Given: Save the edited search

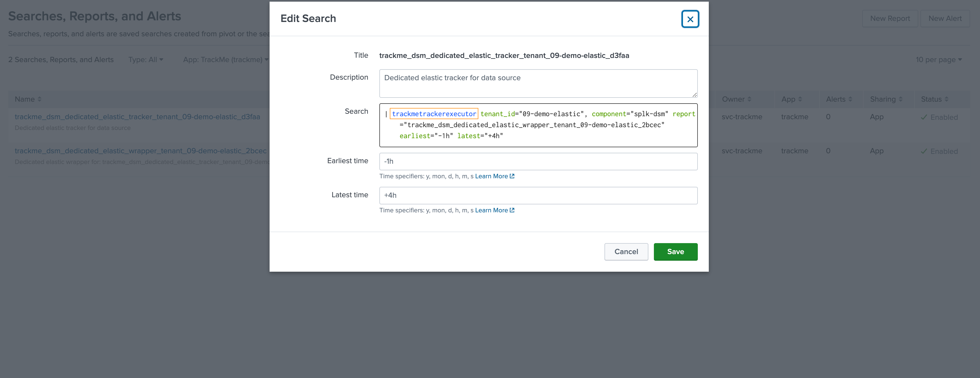Looking at the screenshot, I should (675, 252).
